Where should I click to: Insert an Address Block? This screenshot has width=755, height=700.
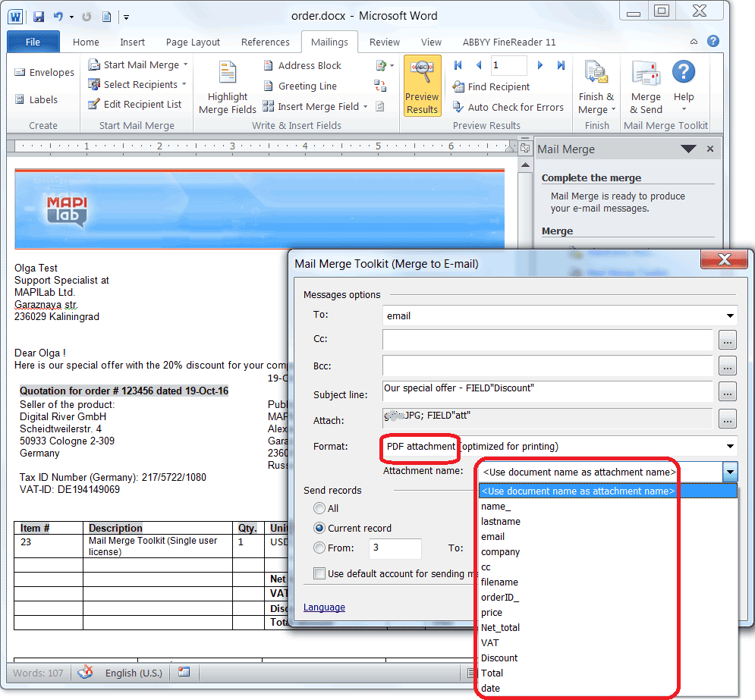(x=303, y=65)
